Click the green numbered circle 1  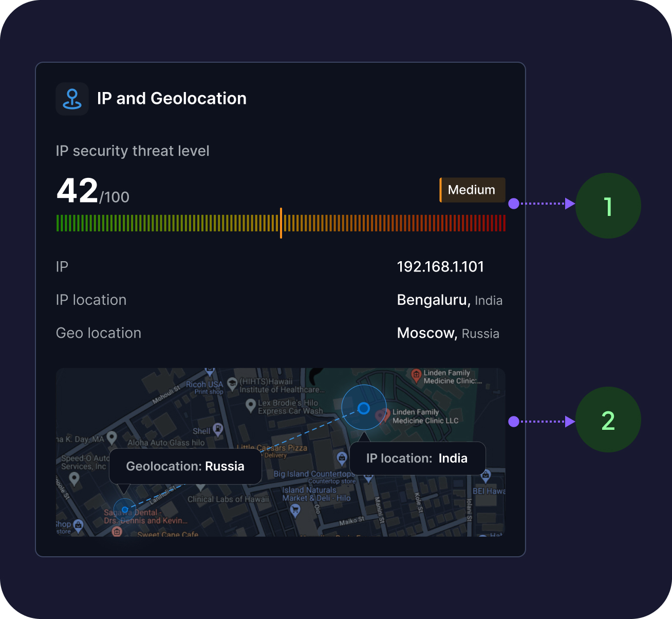(608, 206)
